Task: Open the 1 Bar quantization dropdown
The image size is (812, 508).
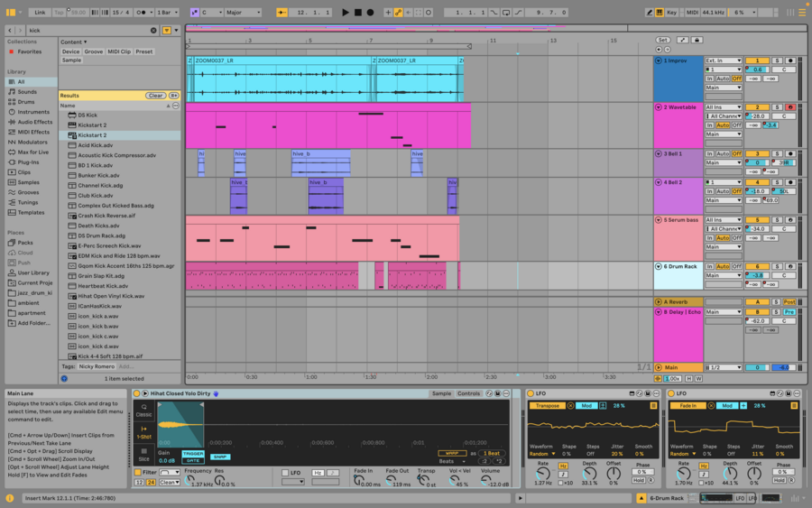Action: tap(169, 13)
